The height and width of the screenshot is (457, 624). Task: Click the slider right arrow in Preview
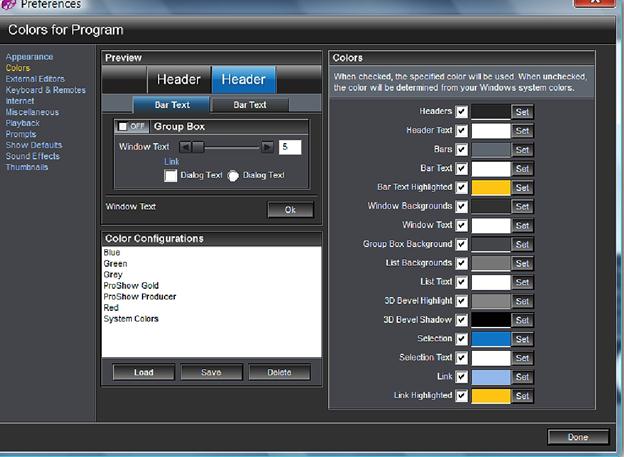click(x=267, y=147)
